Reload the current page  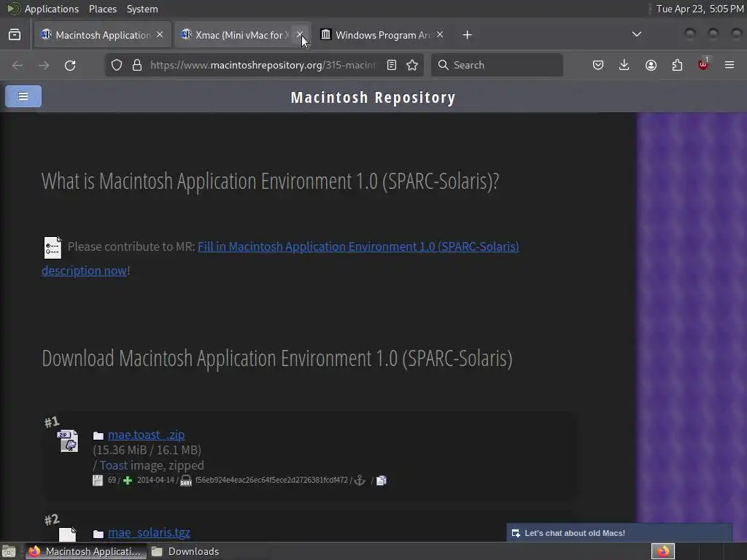coord(70,65)
